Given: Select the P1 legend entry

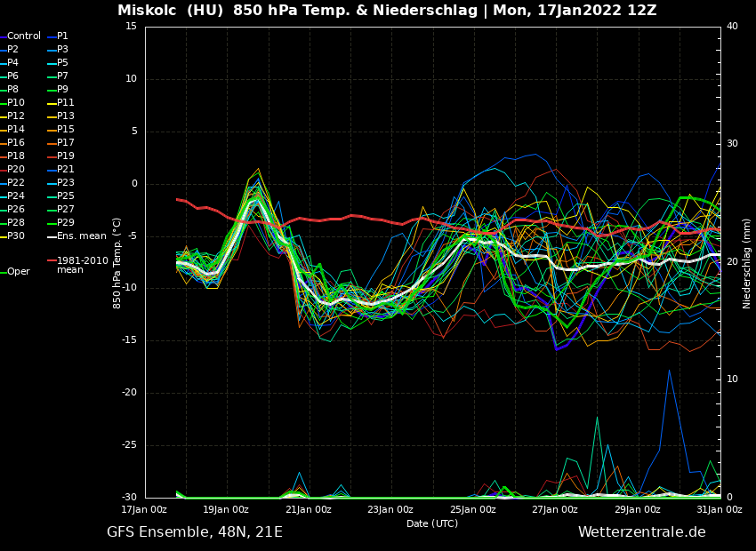Looking at the screenshot, I should (x=62, y=36).
